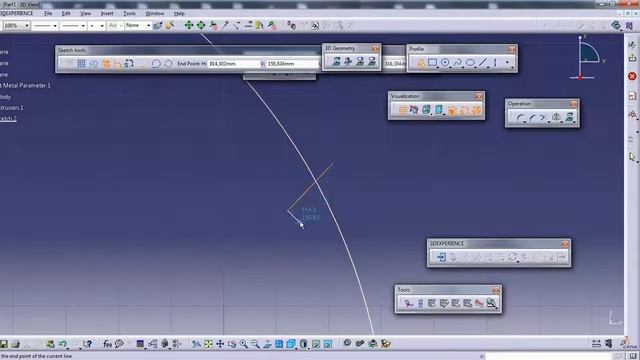Click the Print icon in bottom toolbar
Image resolution: width=640 pixels, height=360 pixels.
click(x=16, y=344)
